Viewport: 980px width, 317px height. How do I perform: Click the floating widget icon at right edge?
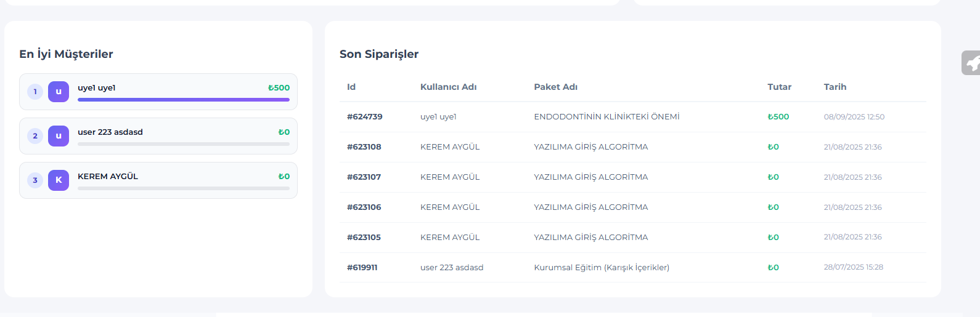[x=972, y=63]
